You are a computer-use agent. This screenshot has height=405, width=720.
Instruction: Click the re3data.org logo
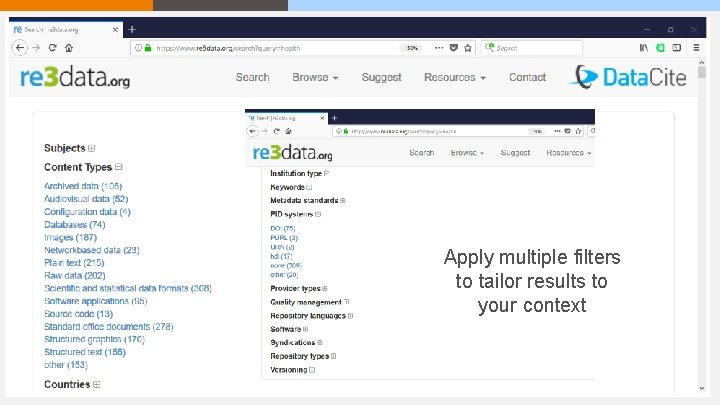(75, 77)
